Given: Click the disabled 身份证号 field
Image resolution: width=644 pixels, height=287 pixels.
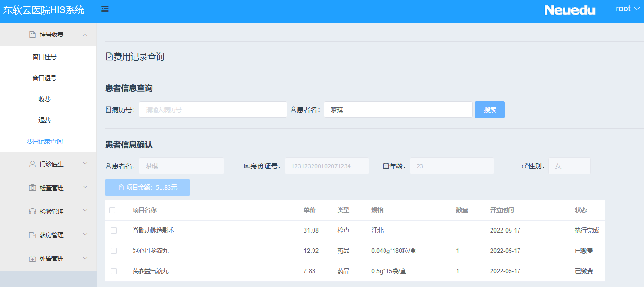Looking at the screenshot, I should pos(327,166).
